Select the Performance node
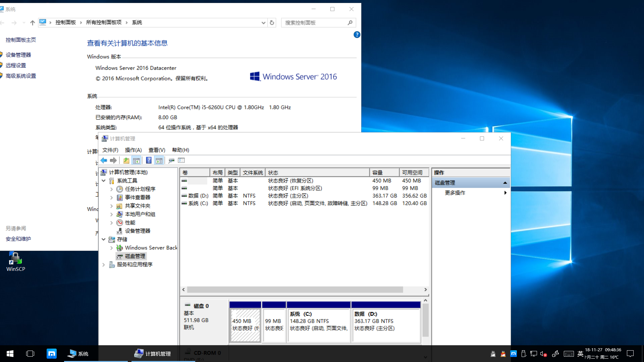644x362 pixels. tap(130, 223)
